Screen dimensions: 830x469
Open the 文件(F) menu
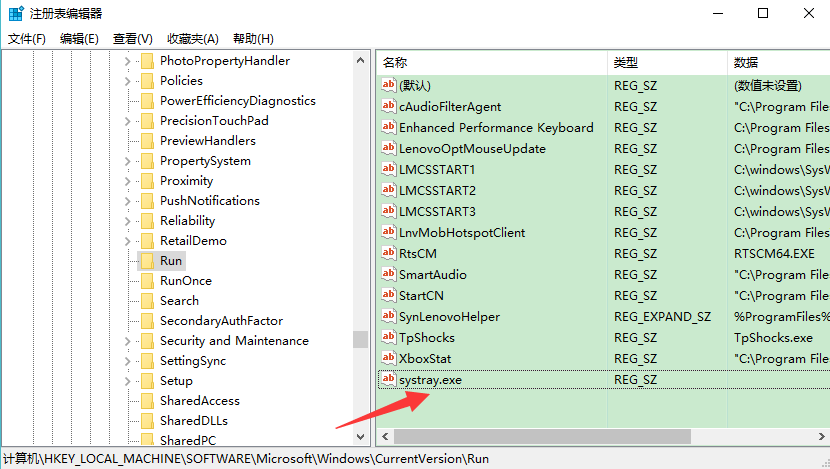tap(27, 39)
